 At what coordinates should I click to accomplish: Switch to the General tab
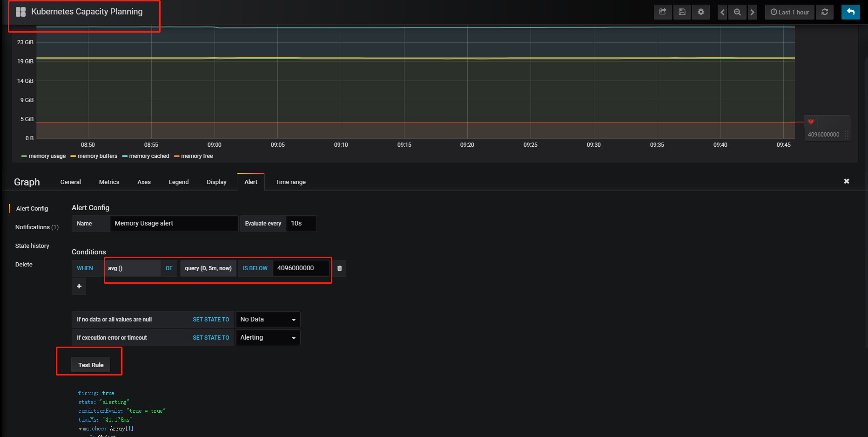71,182
